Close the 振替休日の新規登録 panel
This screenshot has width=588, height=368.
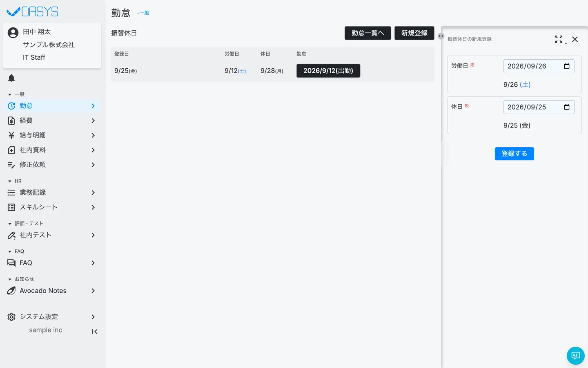[575, 39]
